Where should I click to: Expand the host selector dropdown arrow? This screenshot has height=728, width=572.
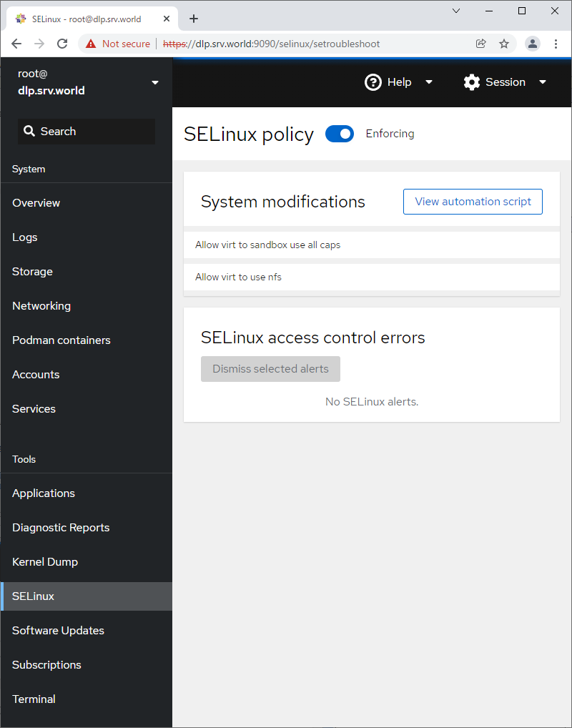pyautogui.click(x=155, y=82)
